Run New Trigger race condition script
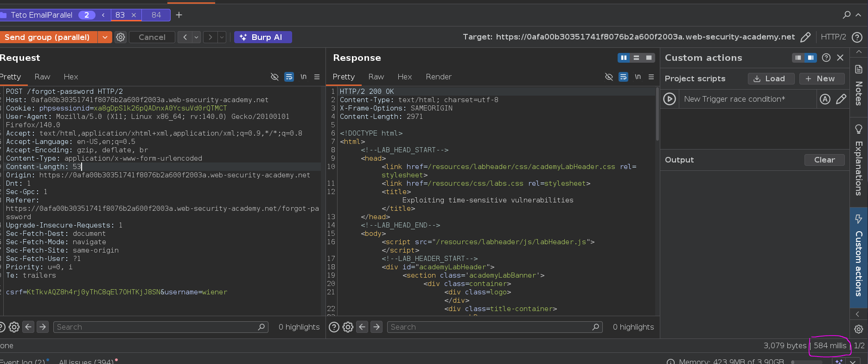 (670, 99)
